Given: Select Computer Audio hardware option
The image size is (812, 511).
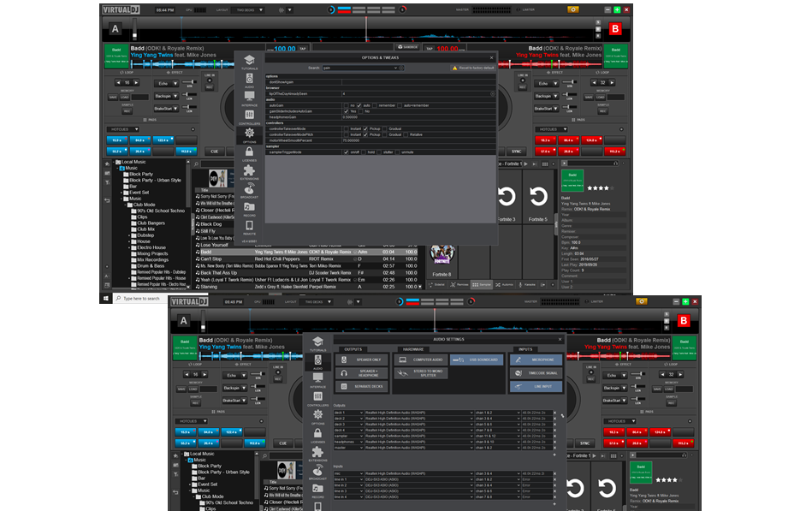Looking at the screenshot, I should 422,359.
